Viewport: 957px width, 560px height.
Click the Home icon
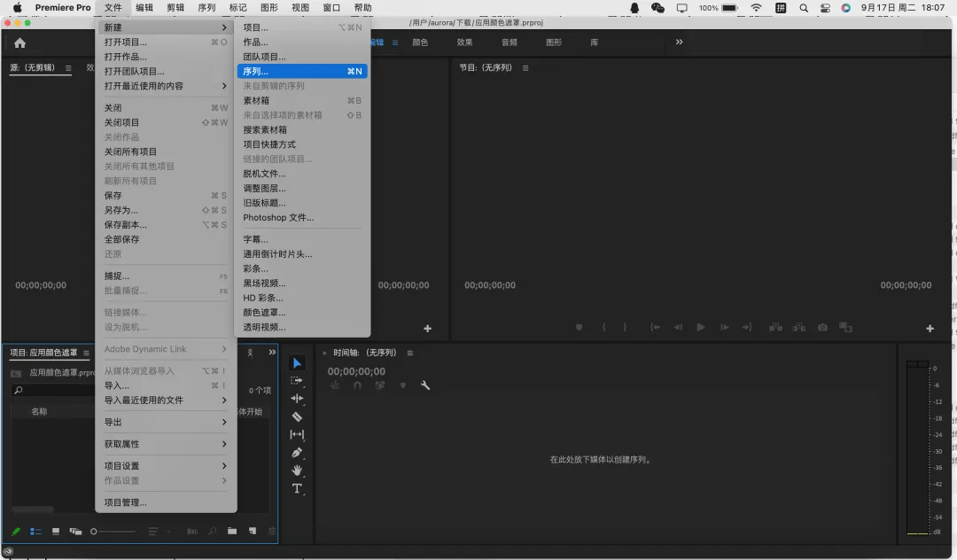pyautogui.click(x=20, y=43)
